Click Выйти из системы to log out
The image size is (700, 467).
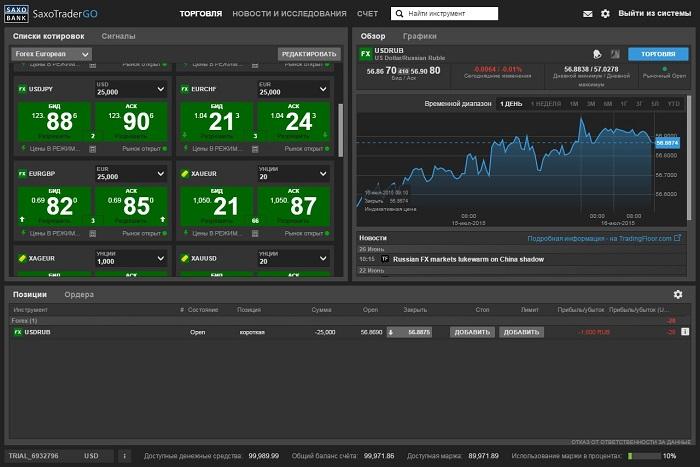(654, 13)
